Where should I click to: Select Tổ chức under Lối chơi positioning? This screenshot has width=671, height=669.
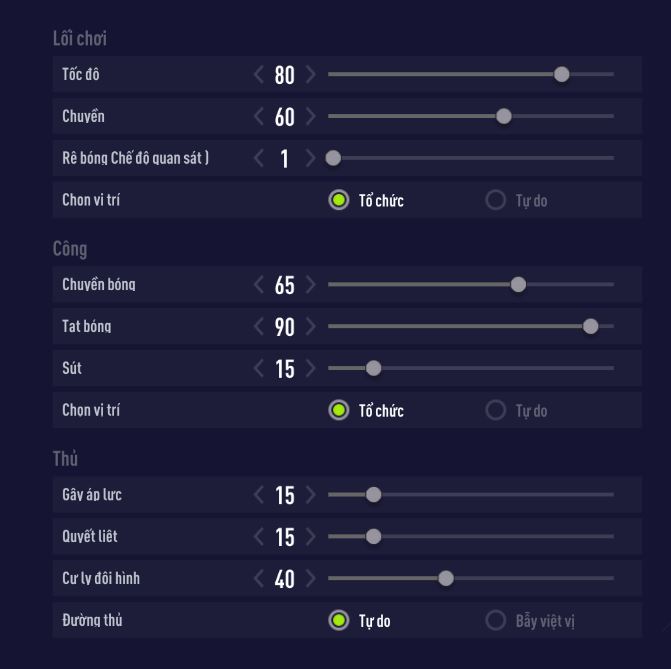click(x=339, y=200)
